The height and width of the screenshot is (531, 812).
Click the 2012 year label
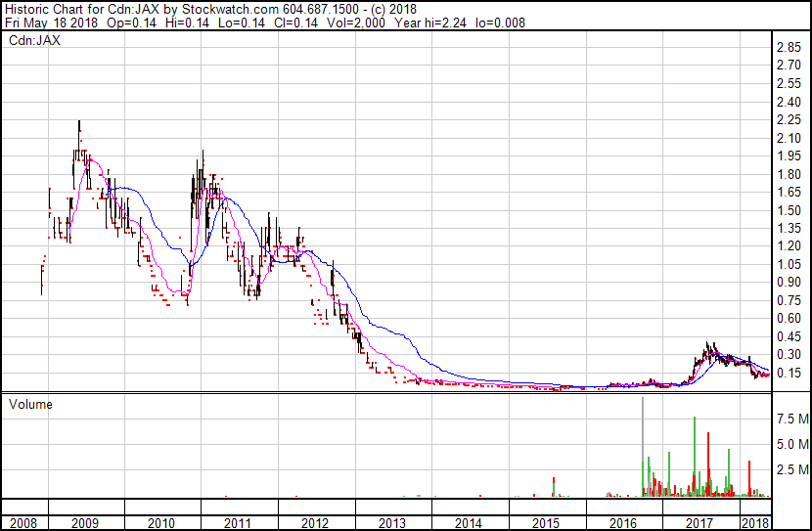pyautogui.click(x=315, y=522)
